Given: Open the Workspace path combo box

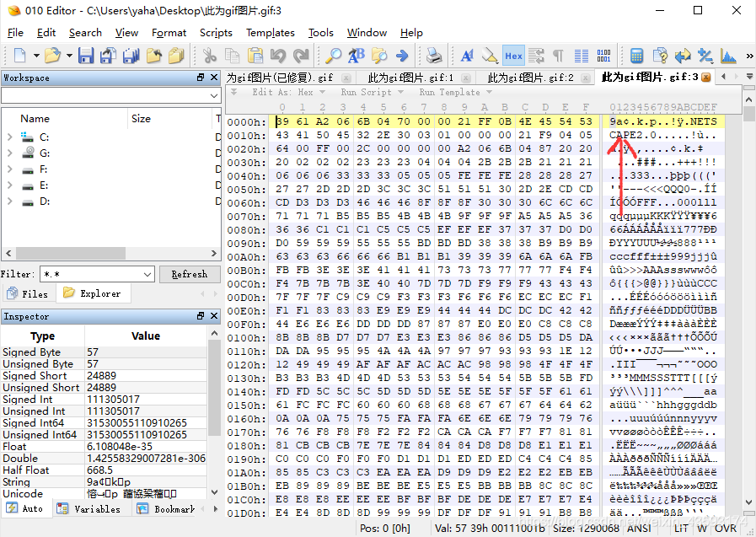Looking at the screenshot, I should click(x=111, y=96).
